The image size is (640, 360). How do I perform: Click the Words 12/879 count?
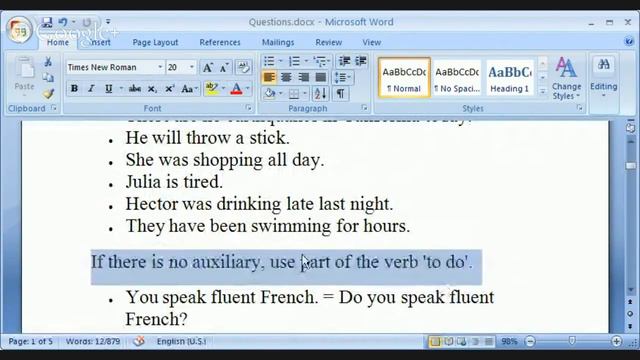pyautogui.click(x=93, y=341)
